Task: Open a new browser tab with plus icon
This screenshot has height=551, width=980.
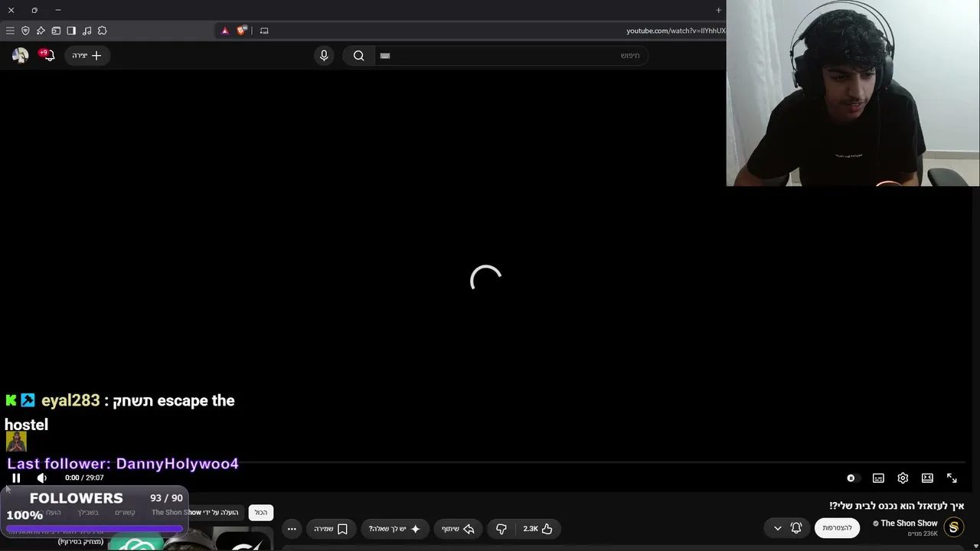Action: point(718,10)
